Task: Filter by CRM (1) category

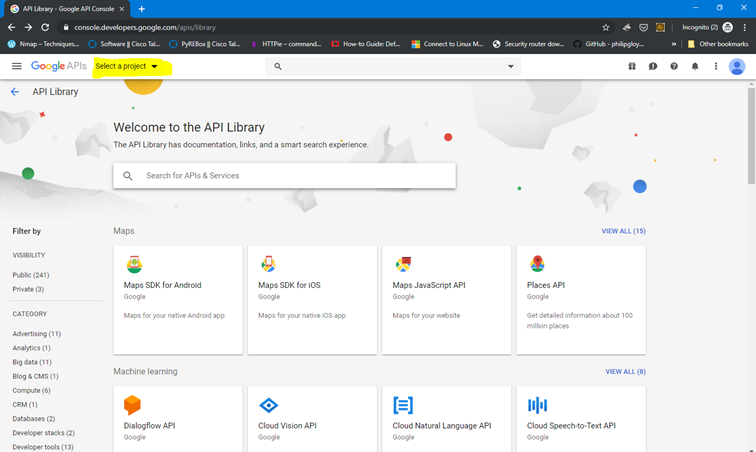Action: [25, 405]
